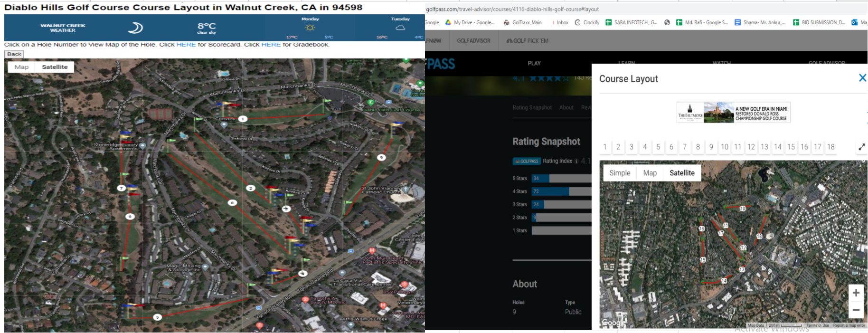Click Monday's sunny forecast icon
Screen dimensions: 868x333
pyautogui.click(x=310, y=28)
